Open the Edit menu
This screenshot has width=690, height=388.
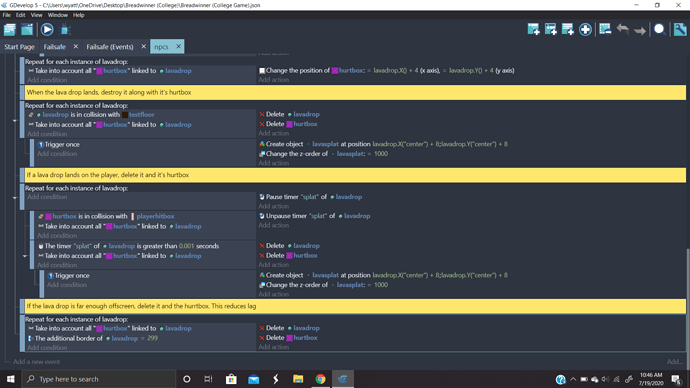(21, 15)
